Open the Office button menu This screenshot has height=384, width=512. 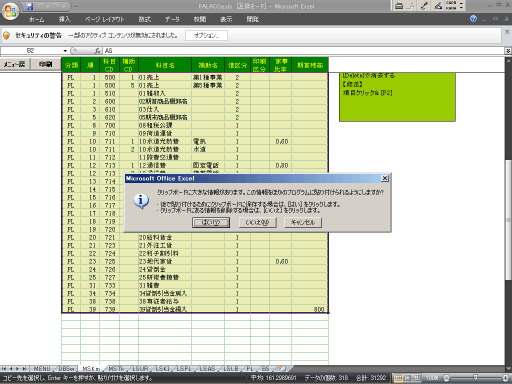[x=10, y=11]
